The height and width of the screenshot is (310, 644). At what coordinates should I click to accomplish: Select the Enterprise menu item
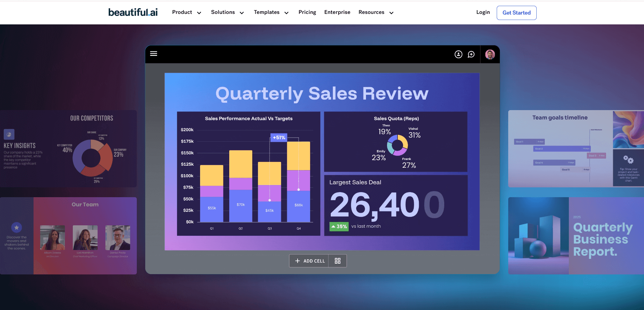(x=337, y=12)
